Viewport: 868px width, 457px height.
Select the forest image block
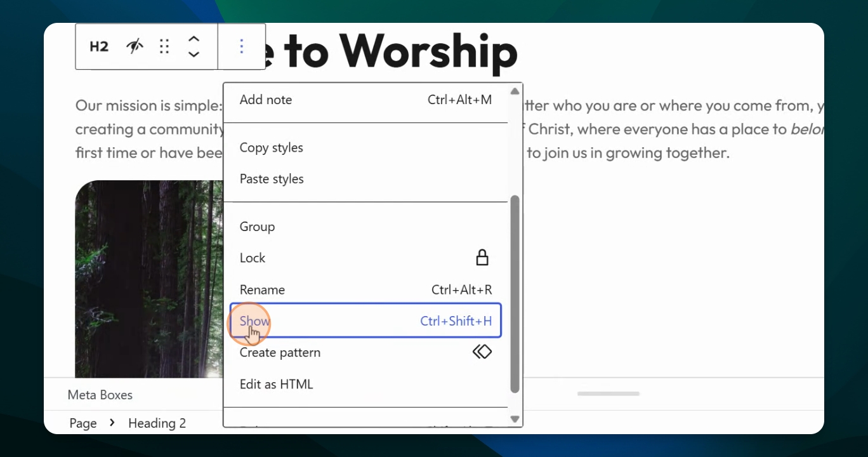(149, 279)
